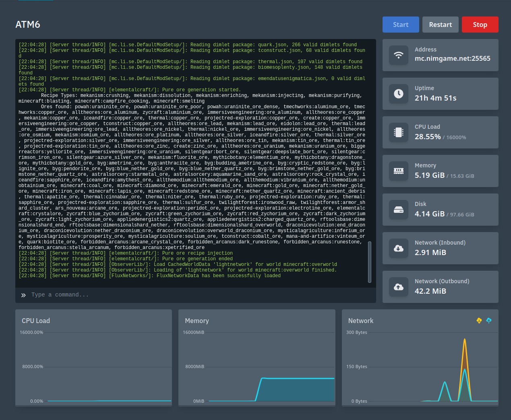511x420 pixels.
Task: Click the wifi icon in the Address card
Action: pos(398,55)
